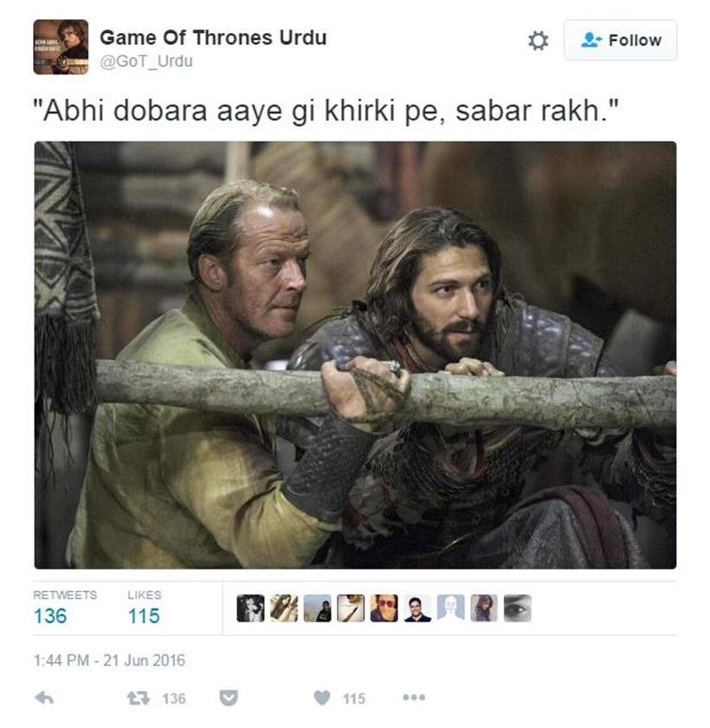Open the last liker avatar showing an eye

(x=518, y=608)
